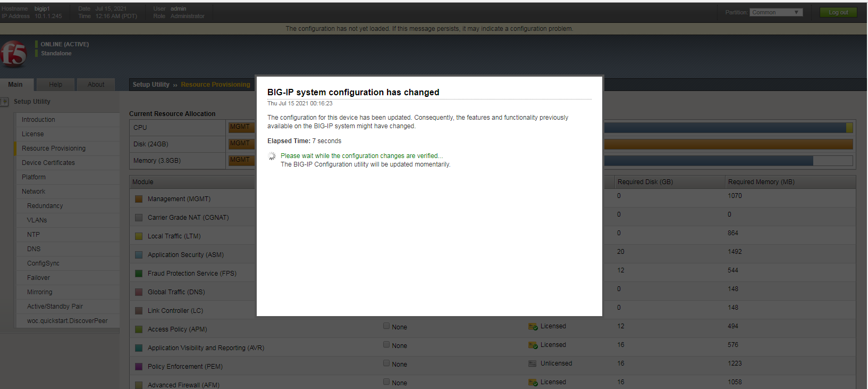
Task: Click the Setup Utility breadcrumb
Action: tap(151, 85)
